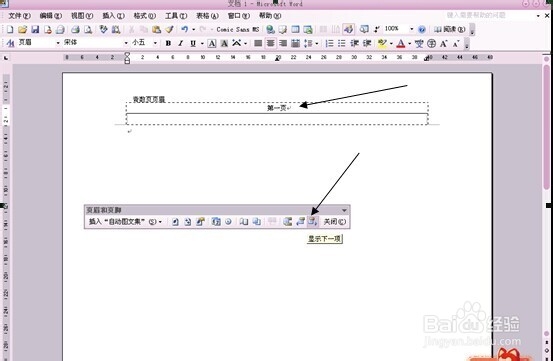553x361 pixels.
Task: Insert page number in header
Action: [175, 222]
